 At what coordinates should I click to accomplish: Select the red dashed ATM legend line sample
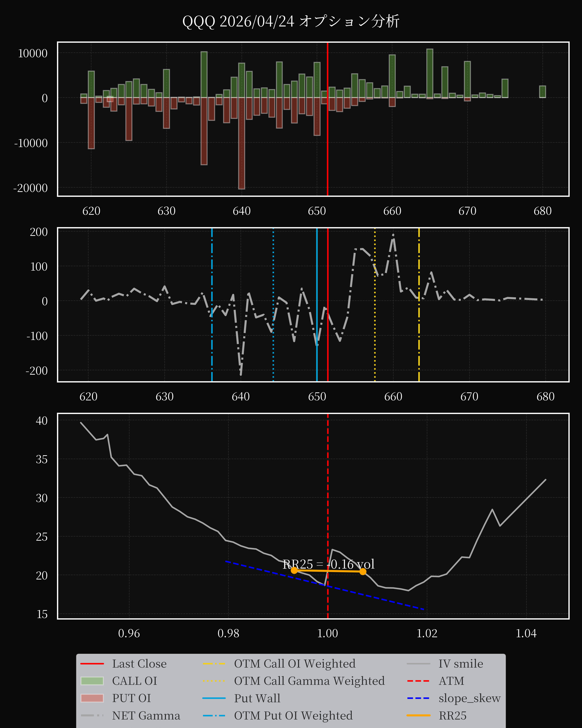418,681
